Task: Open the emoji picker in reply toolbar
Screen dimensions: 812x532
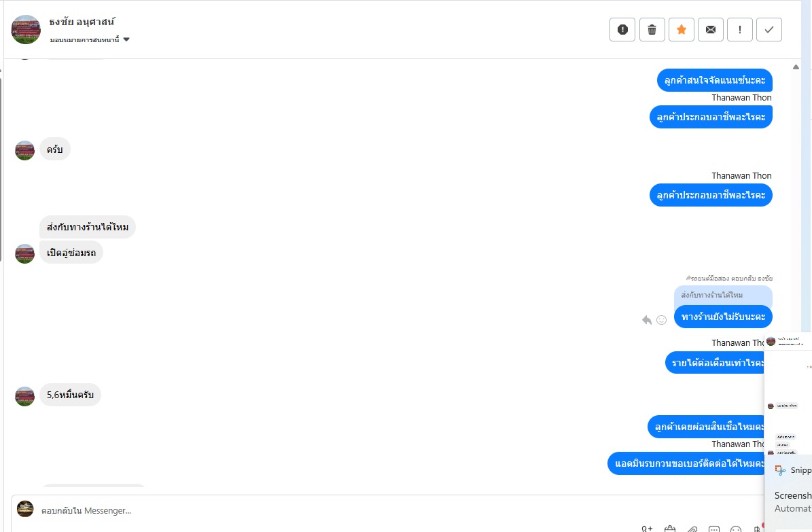Action: pyautogui.click(x=736, y=529)
